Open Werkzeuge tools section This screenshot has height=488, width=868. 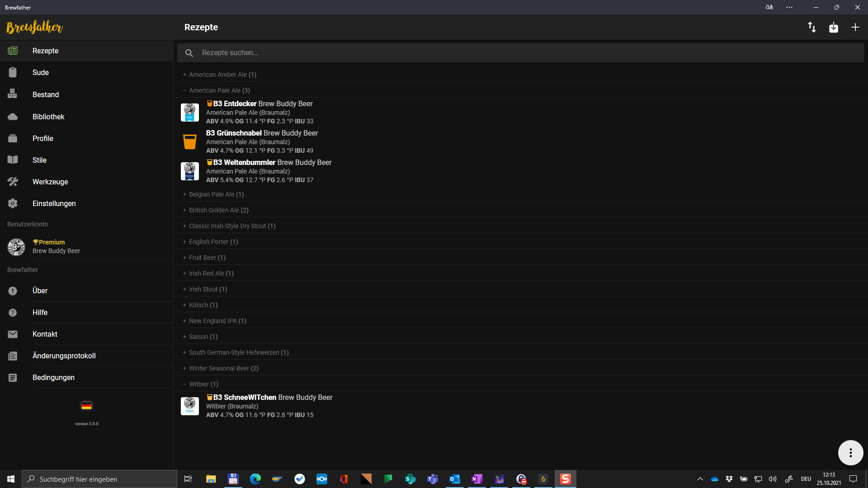[x=50, y=182]
